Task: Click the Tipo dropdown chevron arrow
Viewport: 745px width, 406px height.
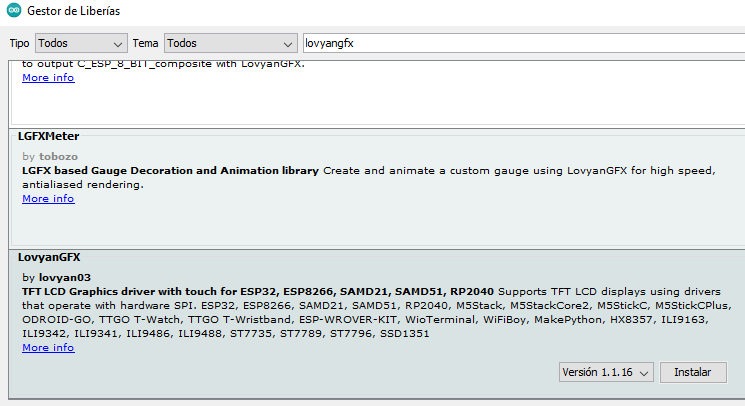Action: tap(118, 44)
